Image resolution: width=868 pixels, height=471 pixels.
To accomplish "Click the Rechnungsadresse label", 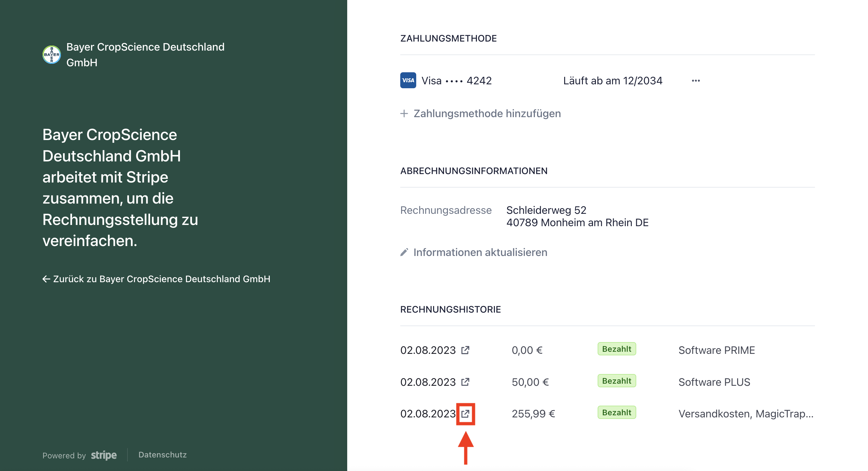I will pos(446,210).
